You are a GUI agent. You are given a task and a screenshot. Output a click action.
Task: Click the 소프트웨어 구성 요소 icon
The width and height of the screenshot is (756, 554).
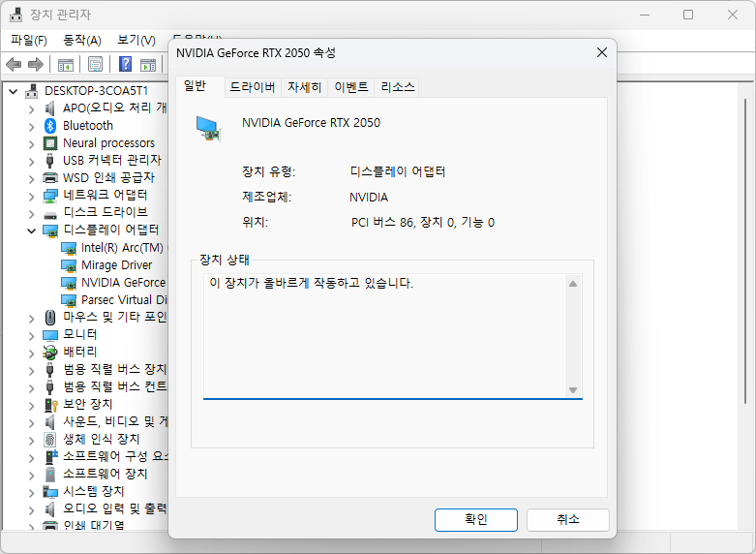tap(50, 456)
